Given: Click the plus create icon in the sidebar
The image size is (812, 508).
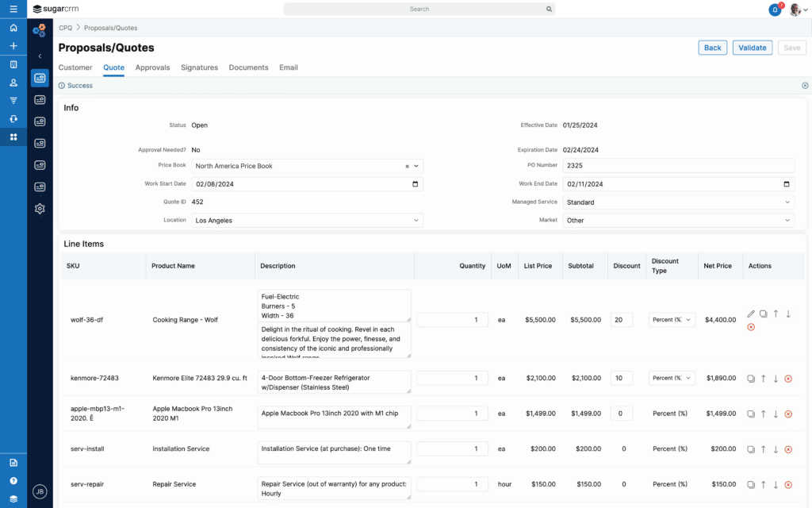Looking at the screenshot, I should [x=13, y=45].
